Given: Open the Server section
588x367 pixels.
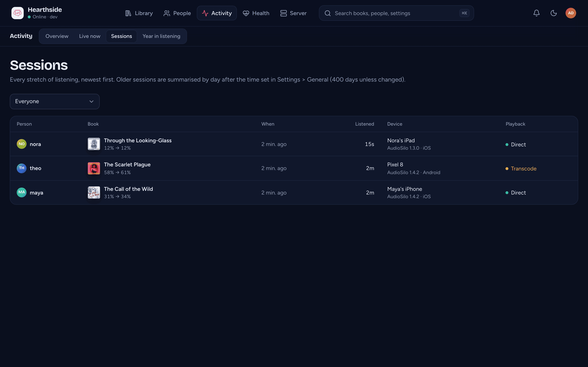Looking at the screenshot, I should (293, 13).
